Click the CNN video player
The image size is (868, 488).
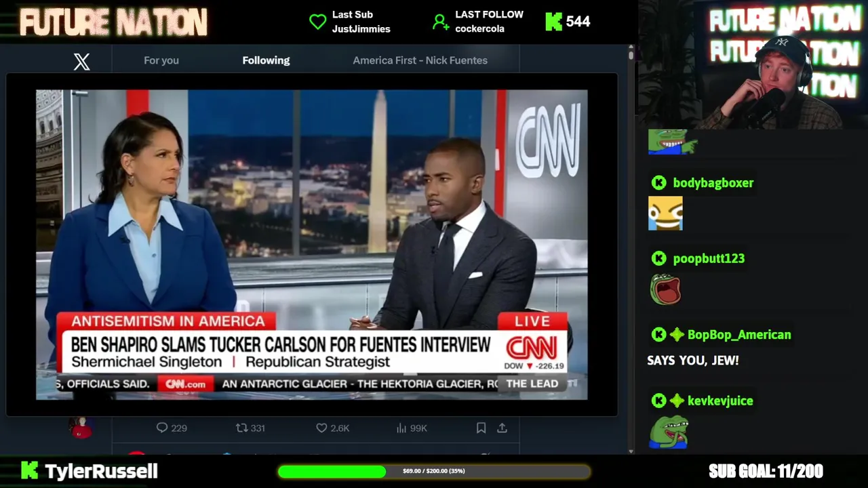(x=312, y=245)
